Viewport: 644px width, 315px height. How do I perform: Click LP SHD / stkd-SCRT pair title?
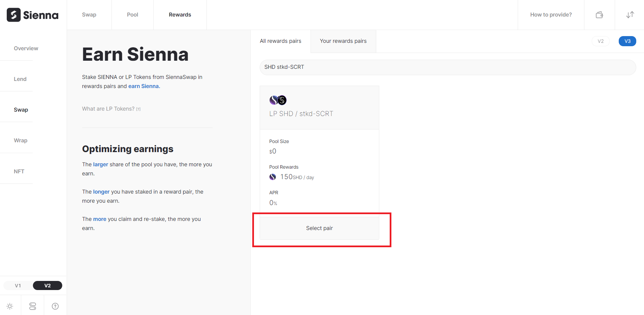(x=301, y=114)
